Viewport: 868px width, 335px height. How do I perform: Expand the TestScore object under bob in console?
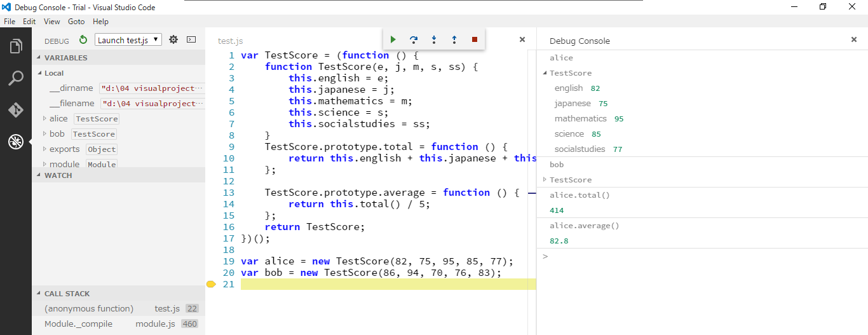click(x=545, y=180)
